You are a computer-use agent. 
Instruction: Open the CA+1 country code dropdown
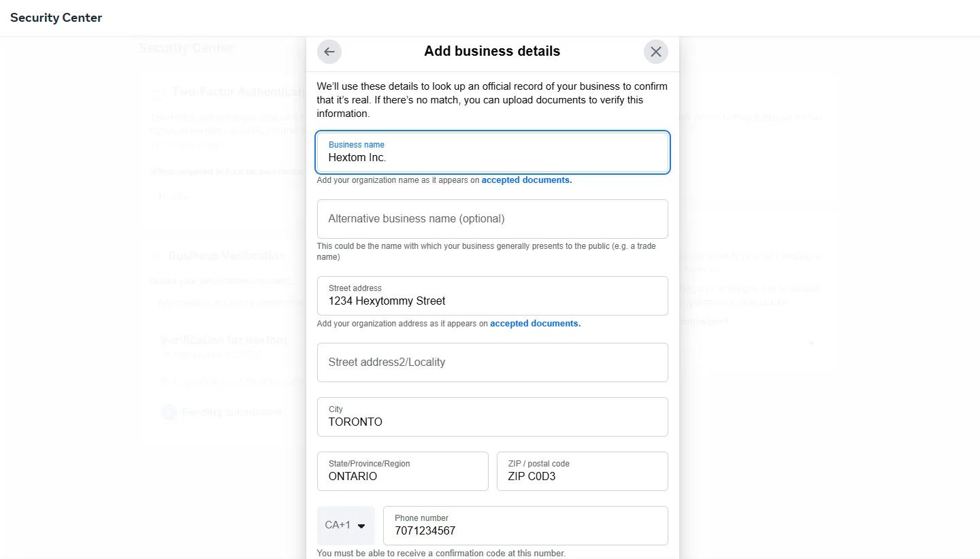coord(346,526)
